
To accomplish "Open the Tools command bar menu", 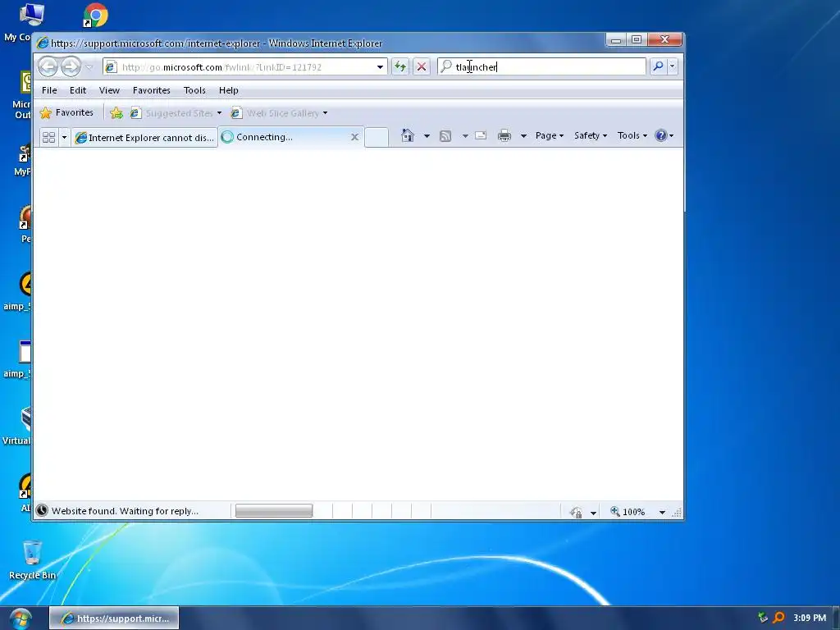I will [632, 135].
